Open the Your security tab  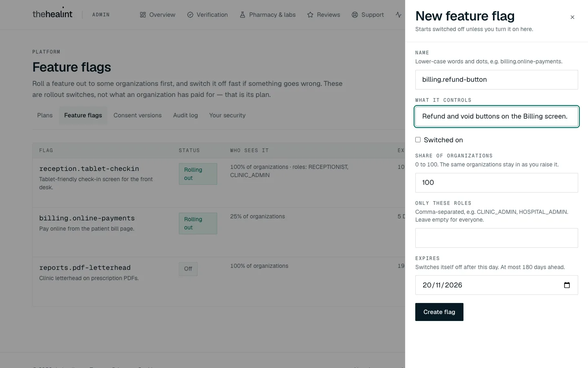click(x=227, y=115)
